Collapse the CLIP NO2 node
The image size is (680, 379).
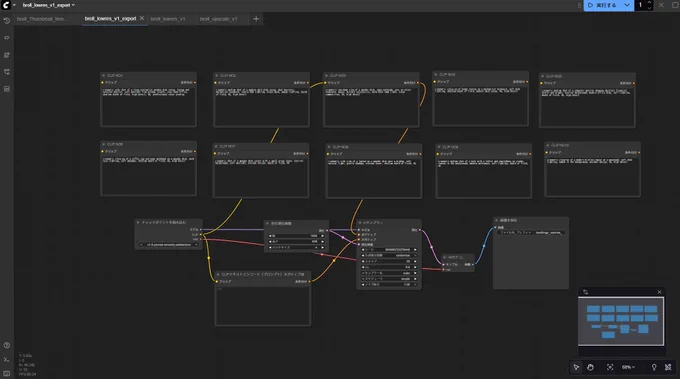[x=216, y=75]
